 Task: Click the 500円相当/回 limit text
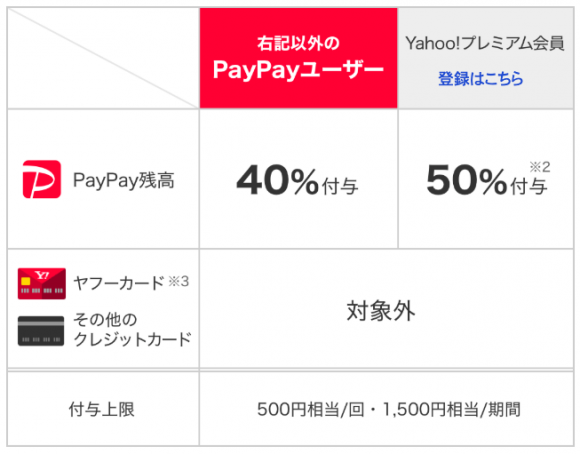[x=310, y=410]
